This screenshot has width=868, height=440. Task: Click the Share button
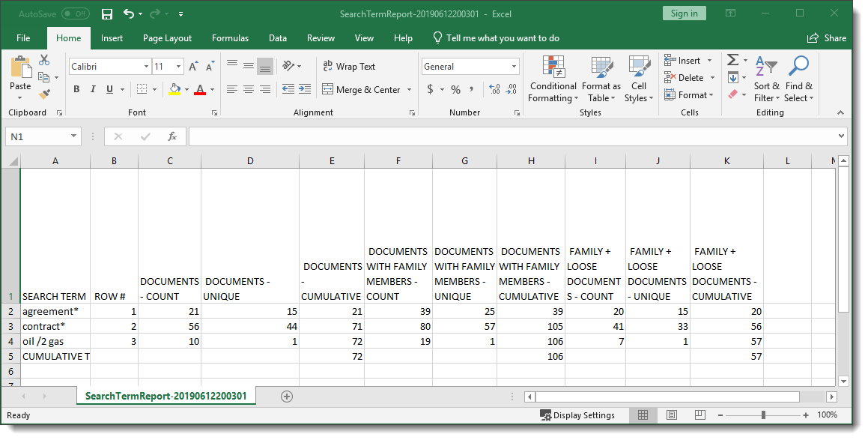coord(827,38)
